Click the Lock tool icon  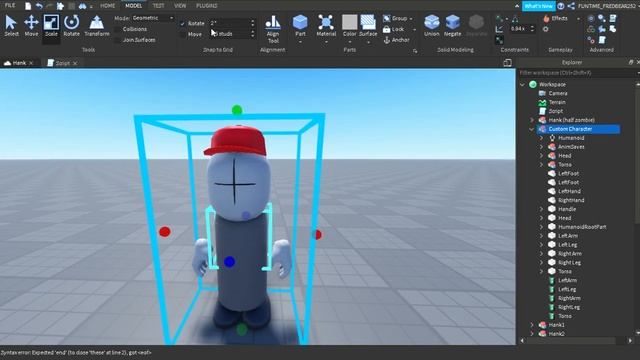(x=387, y=29)
